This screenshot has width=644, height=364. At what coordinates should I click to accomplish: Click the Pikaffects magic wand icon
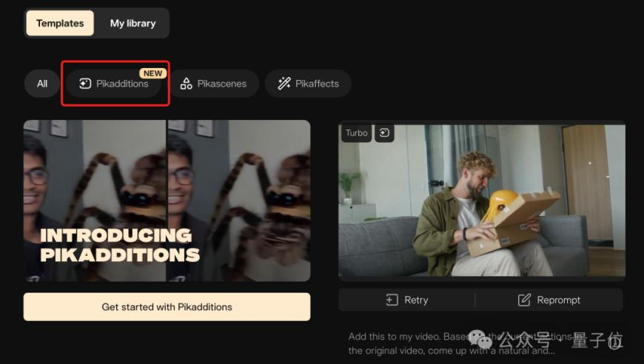coord(284,84)
